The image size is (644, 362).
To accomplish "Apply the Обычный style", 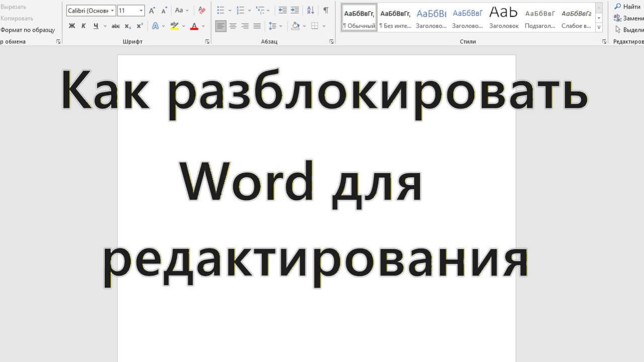I will [x=359, y=18].
